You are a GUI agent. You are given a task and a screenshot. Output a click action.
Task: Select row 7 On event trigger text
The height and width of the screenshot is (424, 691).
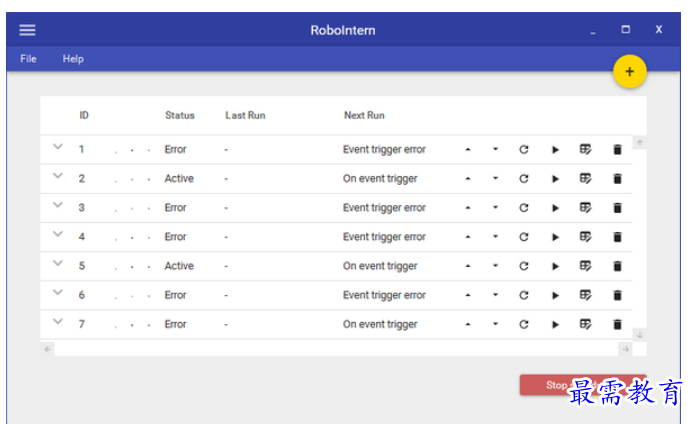[x=380, y=324]
